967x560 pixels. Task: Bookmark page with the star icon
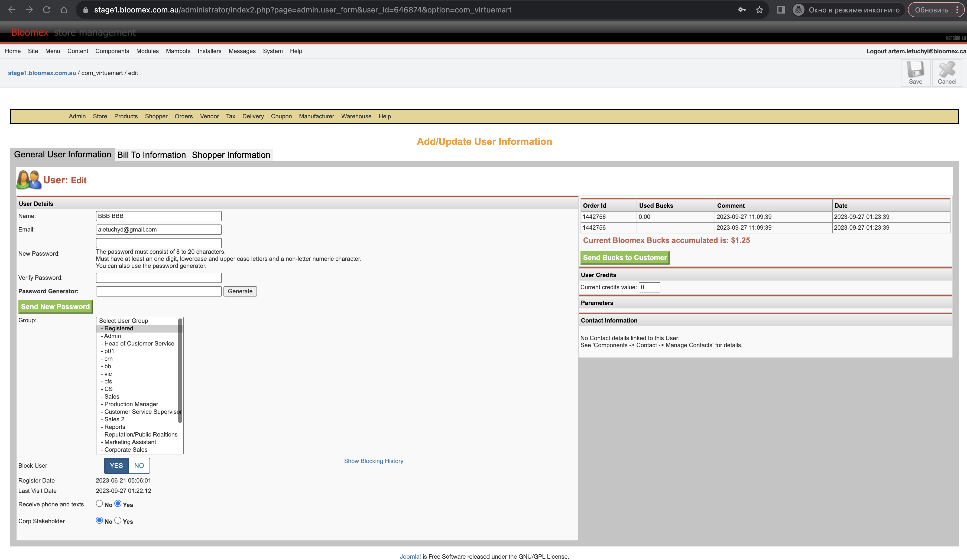759,10
